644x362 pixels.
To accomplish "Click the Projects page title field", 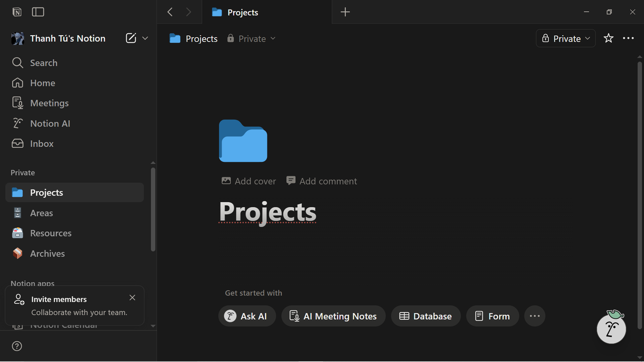I will coord(268,212).
